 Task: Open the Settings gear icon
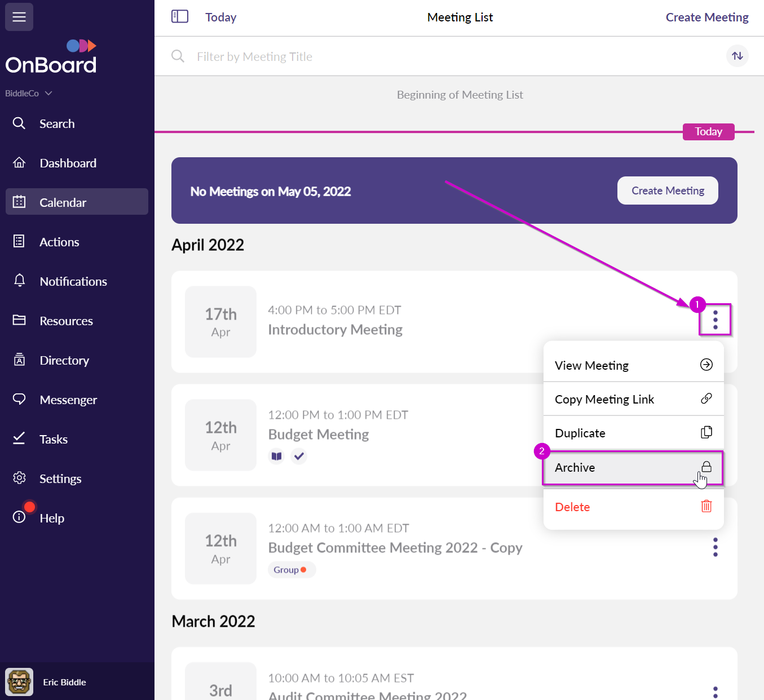(19, 478)
